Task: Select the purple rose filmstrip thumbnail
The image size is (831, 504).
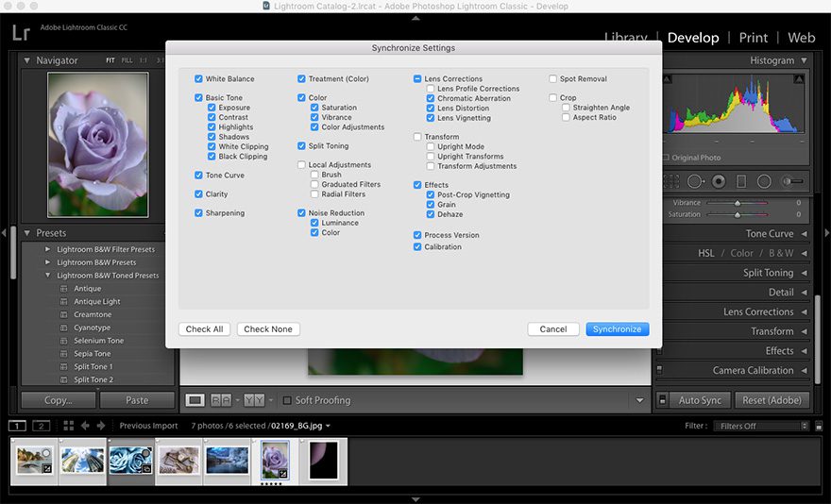Action: pos(275,460)
